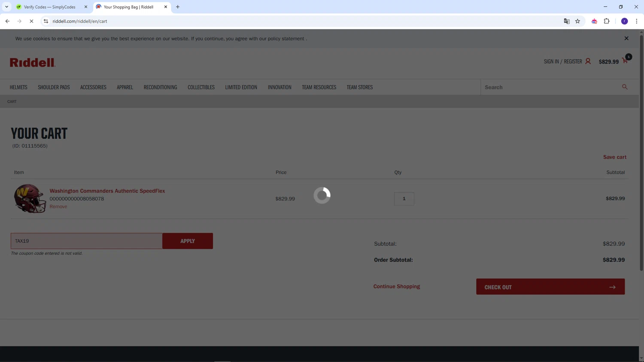The width and height of the screenshot is (644, 362).
Task: Click the browser address bar URL
Action: [x=80, y=21]
